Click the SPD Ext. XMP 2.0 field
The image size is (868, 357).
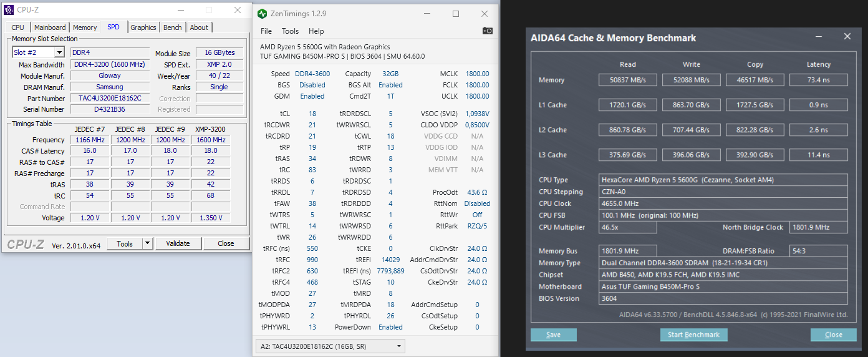(219, 64)
